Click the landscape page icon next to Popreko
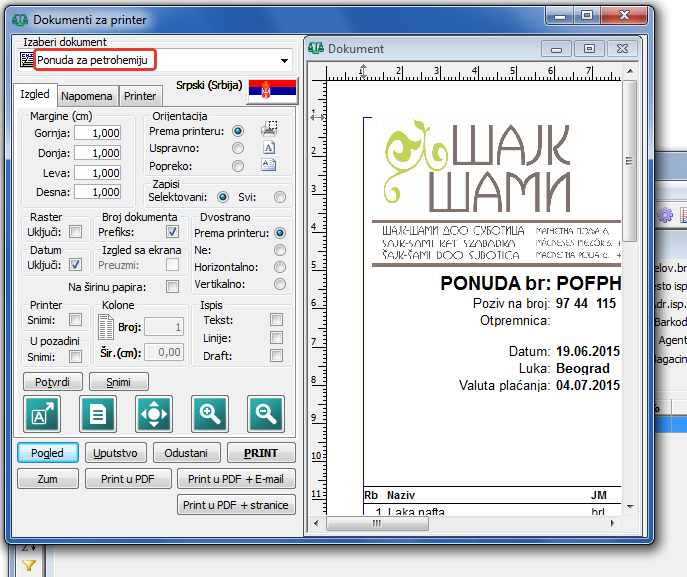 (x=268, y=165)
